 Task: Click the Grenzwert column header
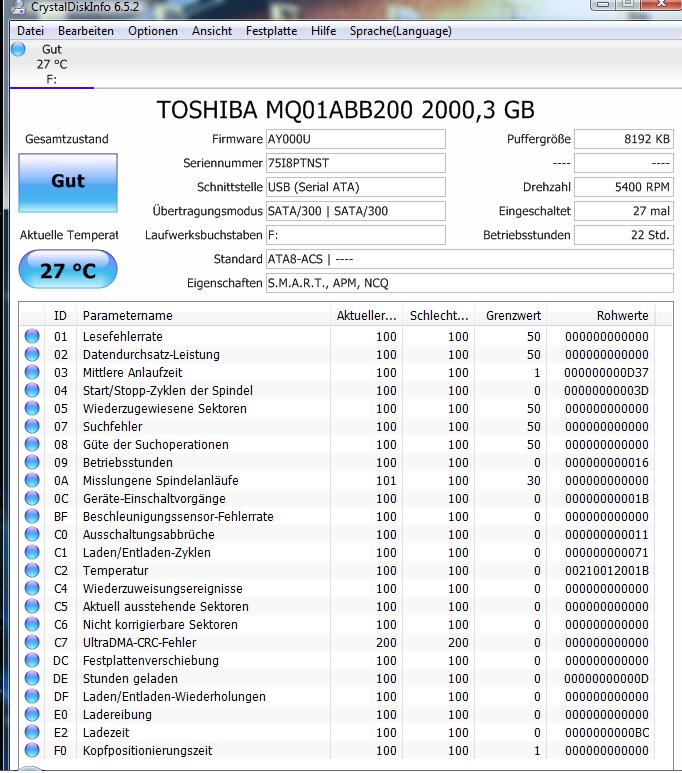coord(510,316)
